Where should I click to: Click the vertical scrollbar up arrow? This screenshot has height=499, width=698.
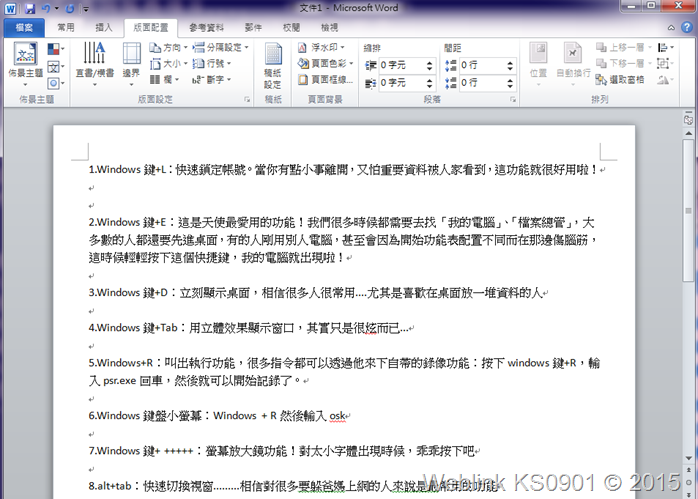(689, 133)
